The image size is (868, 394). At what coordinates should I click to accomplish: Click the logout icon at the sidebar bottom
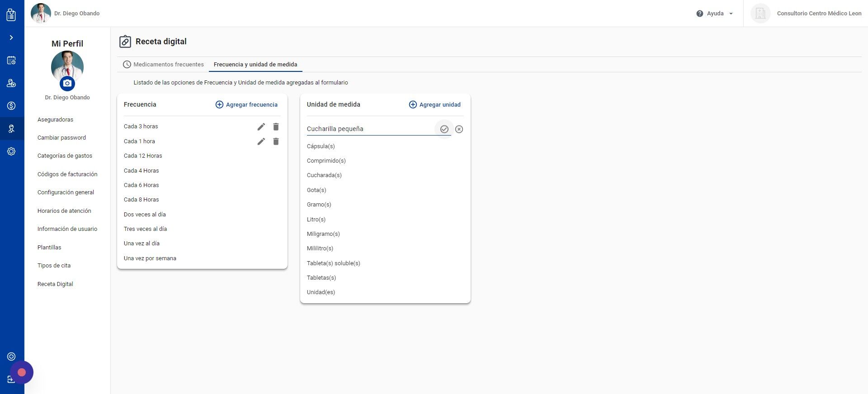10,380
